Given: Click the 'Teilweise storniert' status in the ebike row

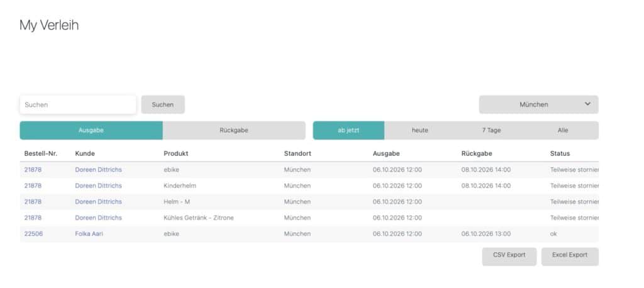Looking at the screenshot, I should 574,170.
